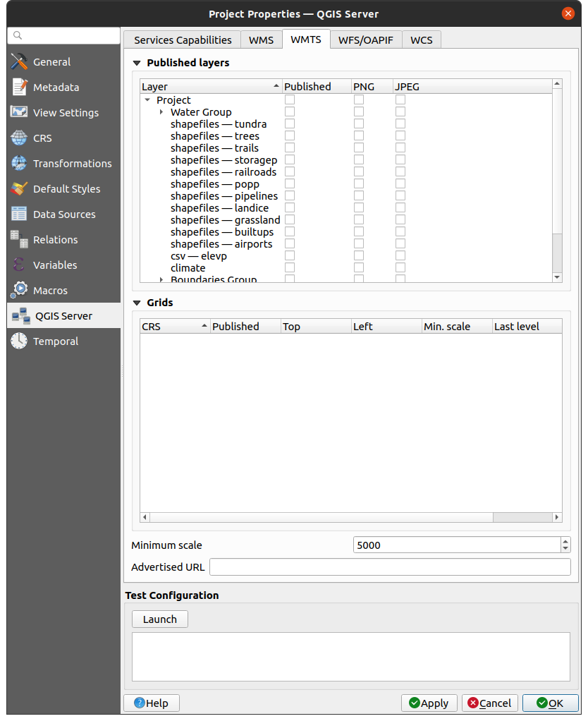Click the Temporal clock icon

click(x=20, y=341)
